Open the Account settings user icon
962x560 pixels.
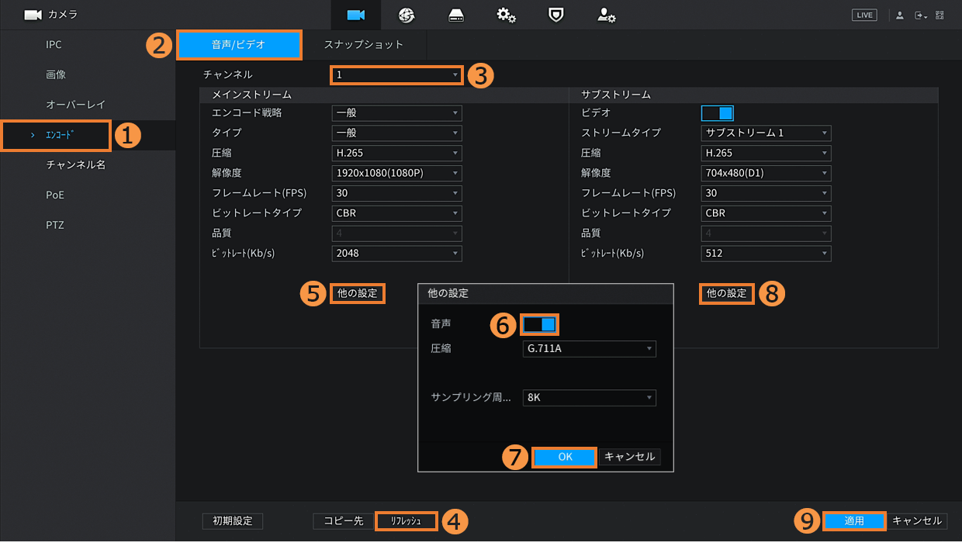point(606,15)
